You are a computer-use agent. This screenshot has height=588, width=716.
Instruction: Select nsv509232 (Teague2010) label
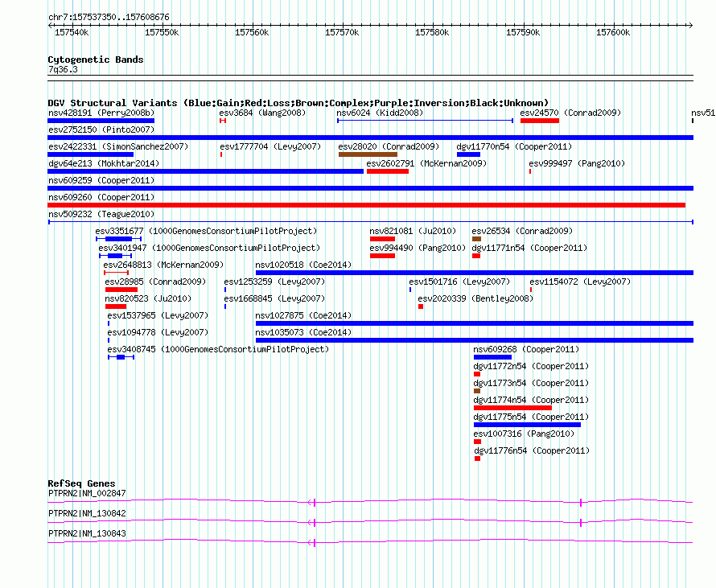tap(101, 214)
